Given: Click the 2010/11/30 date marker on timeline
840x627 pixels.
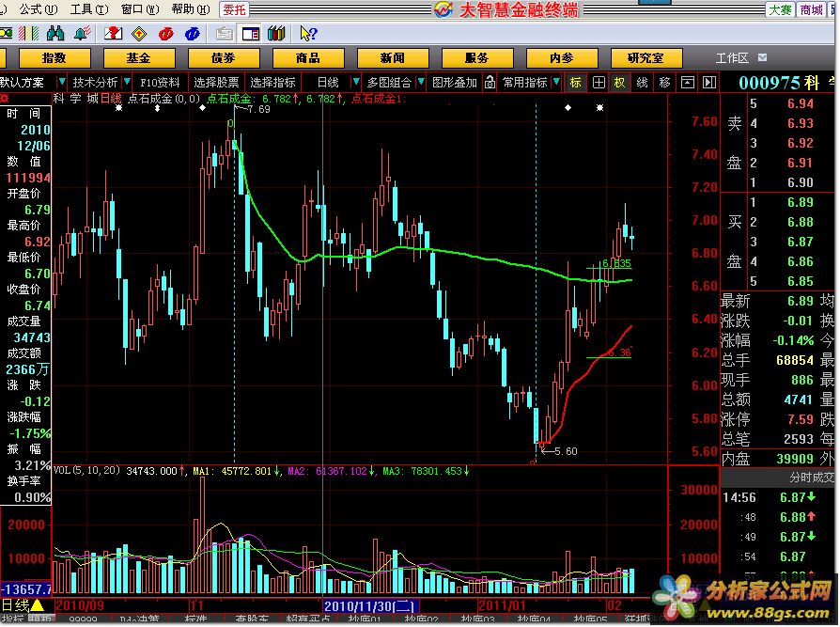Looking at the screenshot, I should (369, 606).
